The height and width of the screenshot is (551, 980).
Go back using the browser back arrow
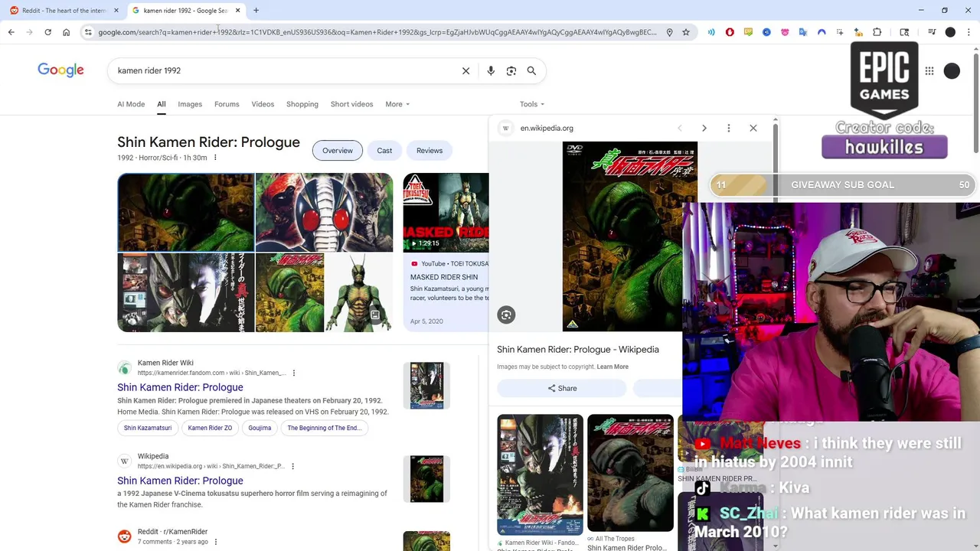pos(11,32)
